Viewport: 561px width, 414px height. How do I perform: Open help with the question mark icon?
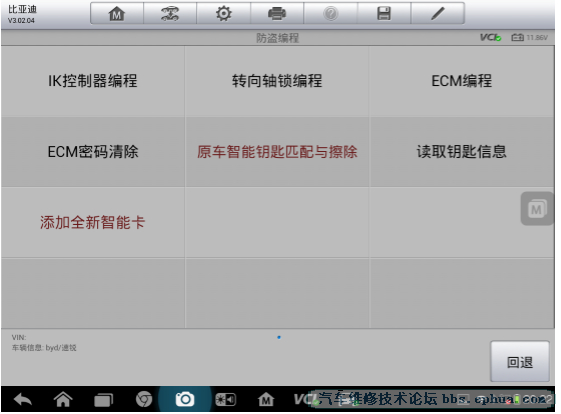pos(331,14)
